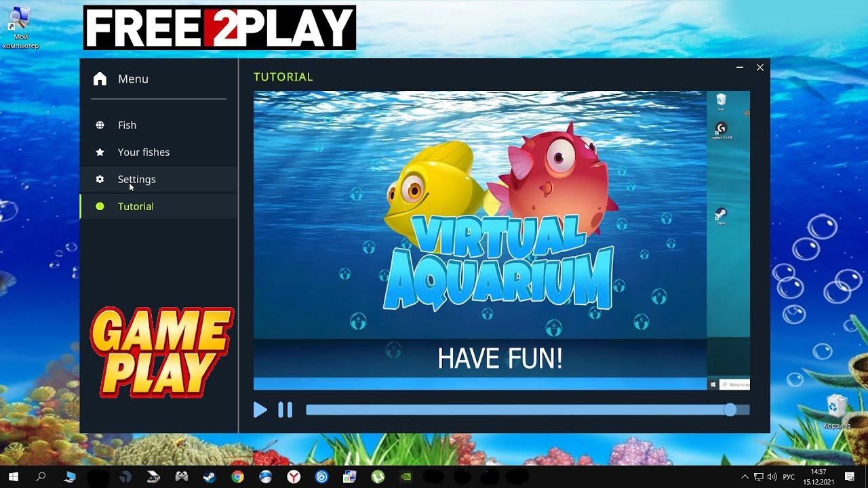Select Корзина recycle bin desktop icon
868x488 pixels.
[837, 411]
